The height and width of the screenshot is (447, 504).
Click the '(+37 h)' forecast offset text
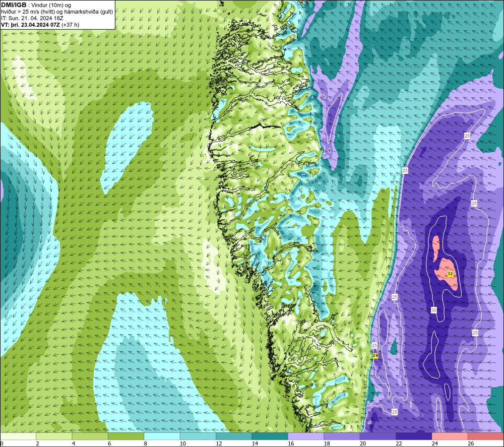tap(70, 25)
